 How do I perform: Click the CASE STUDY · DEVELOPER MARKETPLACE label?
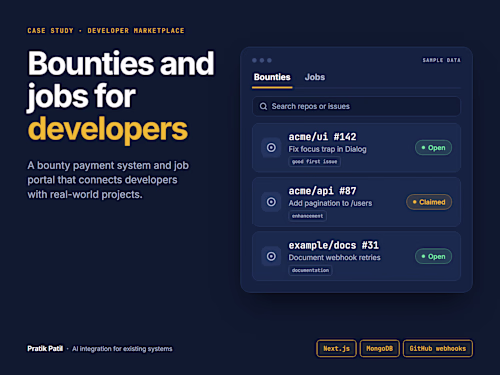[x=106, y=31]
